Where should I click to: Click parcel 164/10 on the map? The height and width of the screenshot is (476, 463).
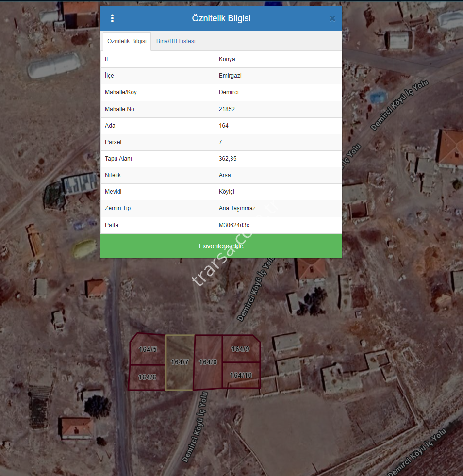(241, 375)
